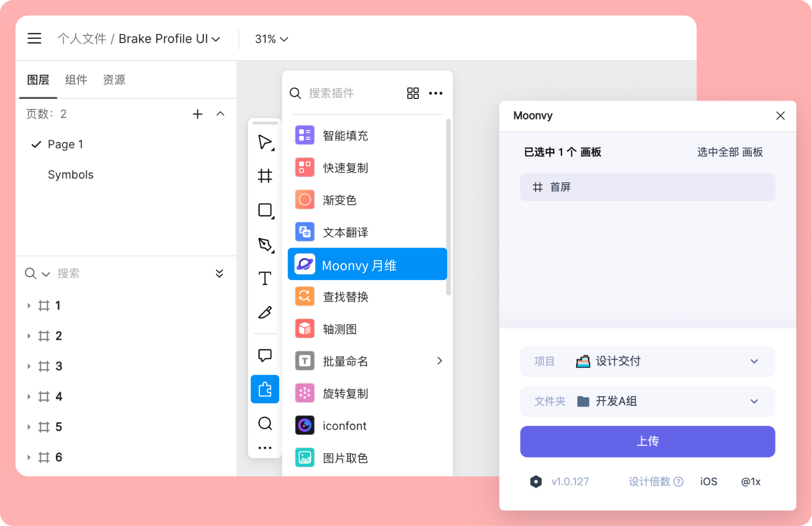Choose the @1x scale option

coord(751,482)
